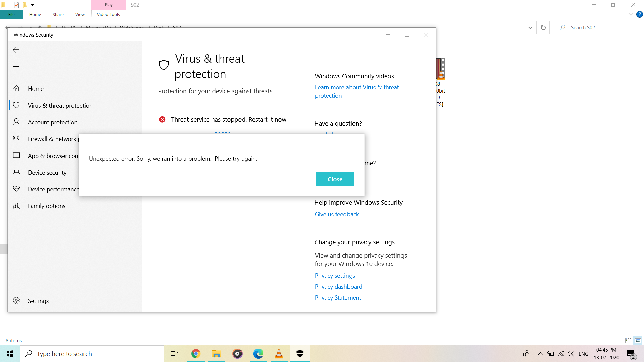Open Quick Access Toolbar customize dropdown
The image size is (644, 362).
[x=32, y=5]
